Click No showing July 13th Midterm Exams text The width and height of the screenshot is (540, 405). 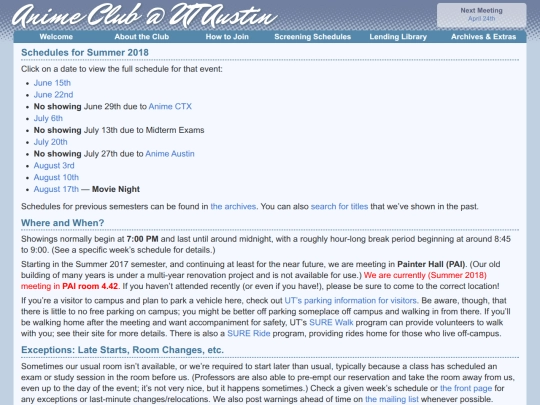[x=119, y=130]
